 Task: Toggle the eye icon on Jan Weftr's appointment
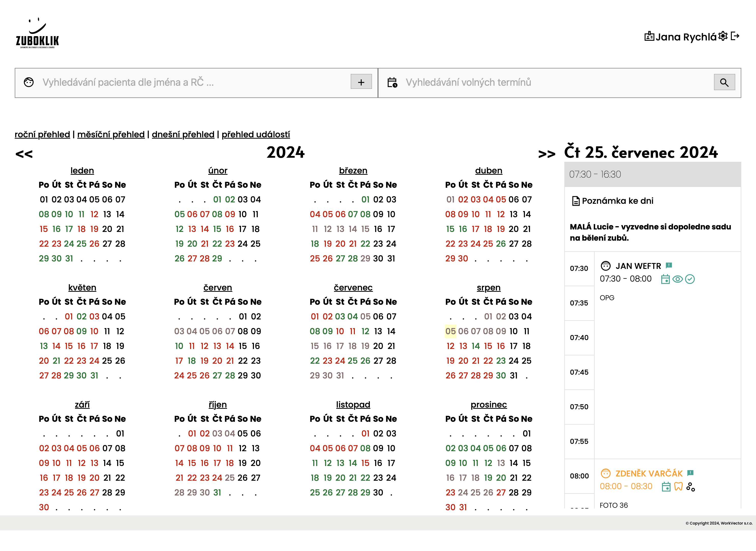click(678, 279)
